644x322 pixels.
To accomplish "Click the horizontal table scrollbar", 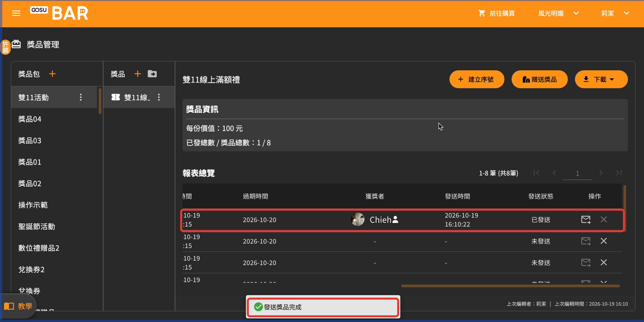I will pyautogui.click(x=510, y=286).
